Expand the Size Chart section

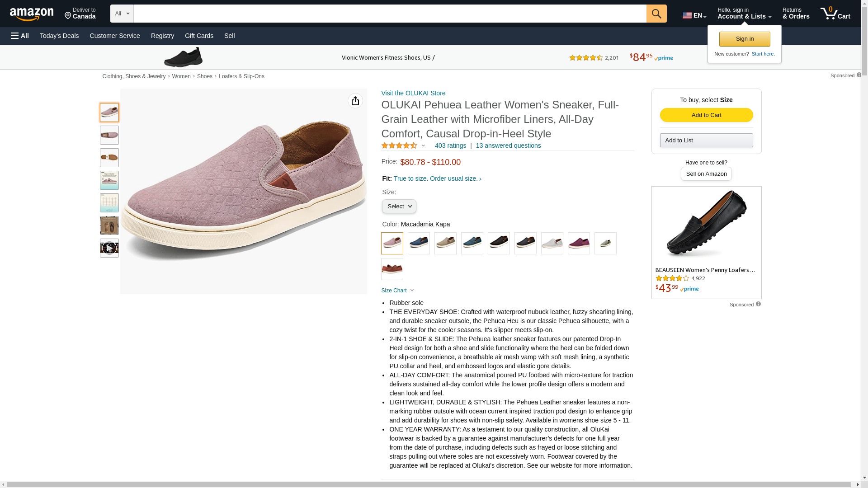397,291
